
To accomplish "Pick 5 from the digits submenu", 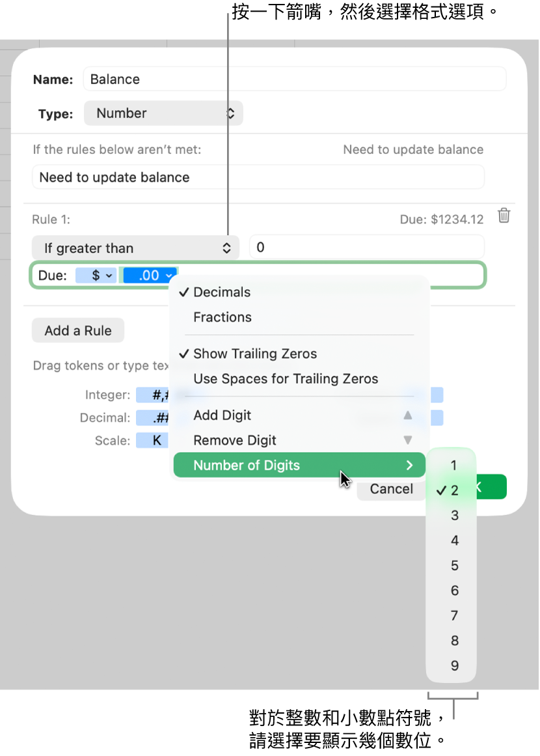I will coord(454,566).
